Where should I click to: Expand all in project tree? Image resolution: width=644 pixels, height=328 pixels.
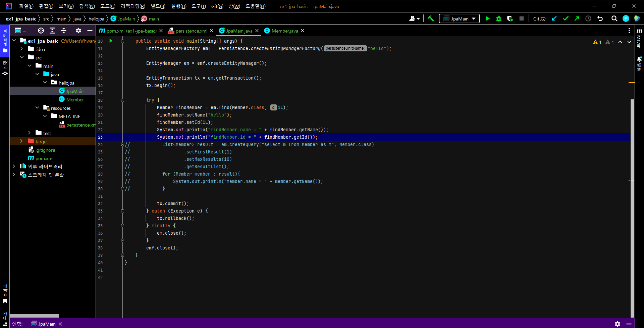tap(52, 31)
